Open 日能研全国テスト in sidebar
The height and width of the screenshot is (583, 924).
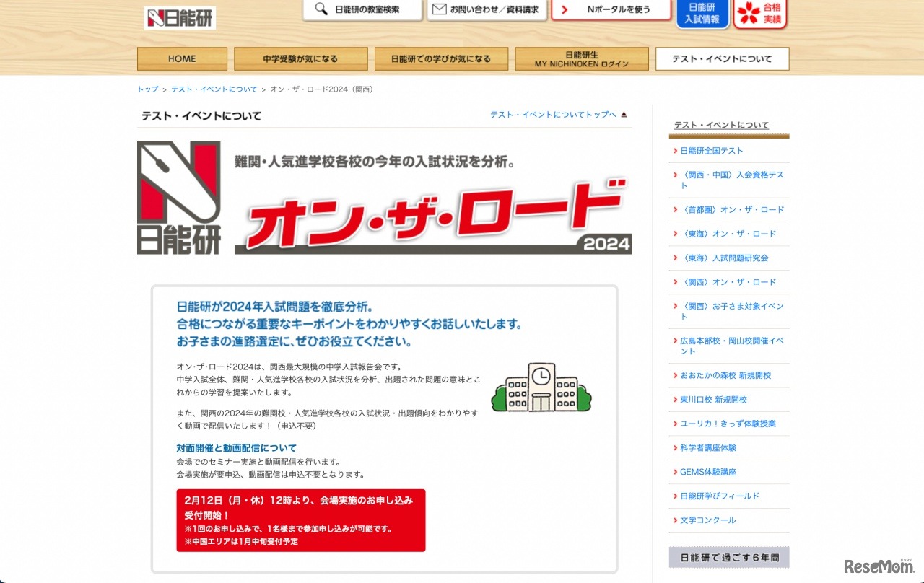pyautogui.click(x=712, y=151)
